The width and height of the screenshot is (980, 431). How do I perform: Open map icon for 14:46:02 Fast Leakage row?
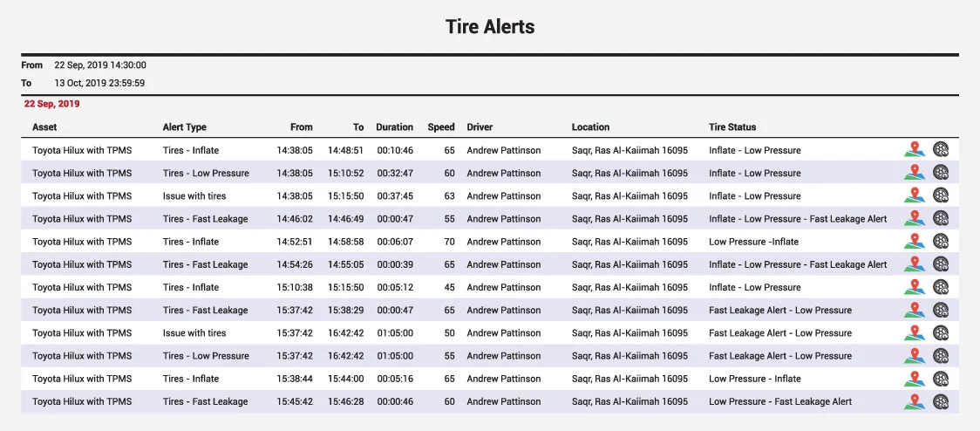[x=914, y=218]
